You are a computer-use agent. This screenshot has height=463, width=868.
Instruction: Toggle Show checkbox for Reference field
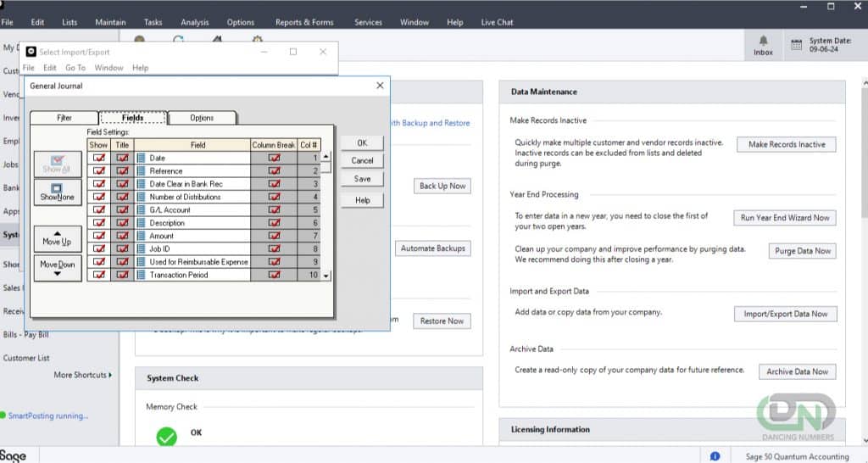[x=99, y=170]
